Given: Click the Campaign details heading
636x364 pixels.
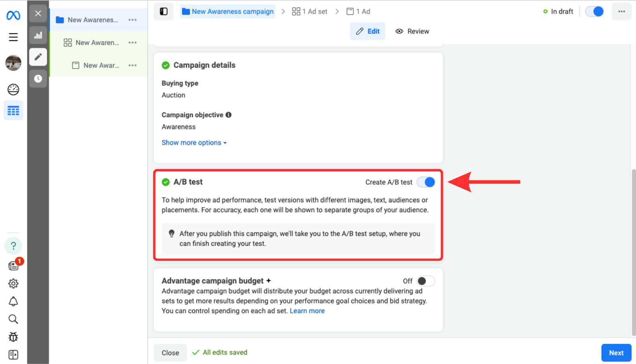Looking at the screenshot, I should tap(204, 65).
